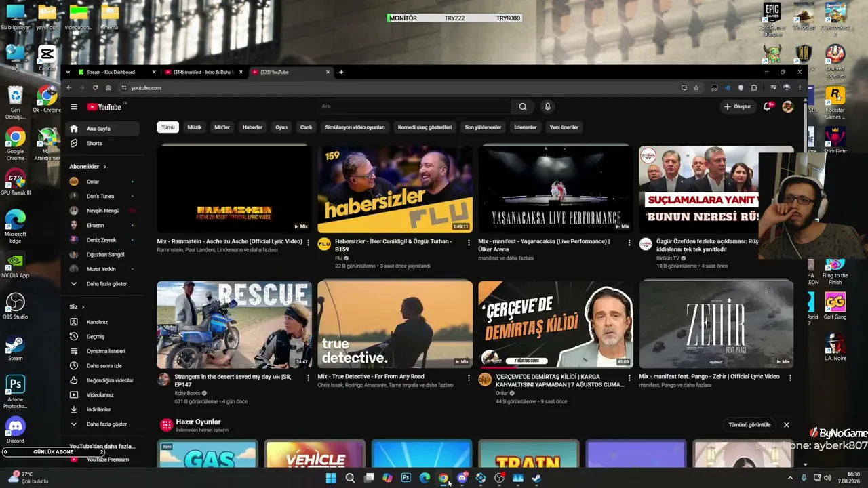
Task: Open the Windows Start menu
Action: coord(331,478)
